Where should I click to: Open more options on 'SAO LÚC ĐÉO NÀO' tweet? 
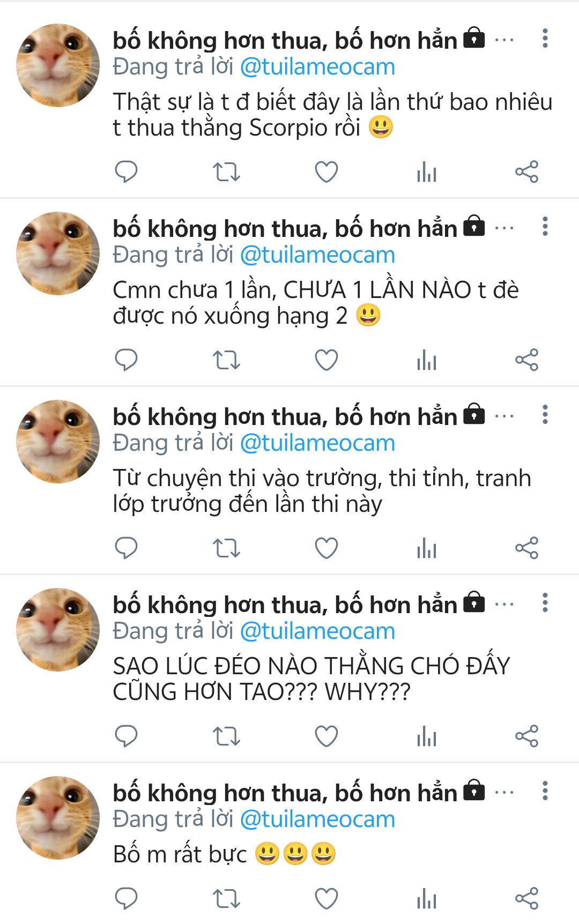point(545,603)
